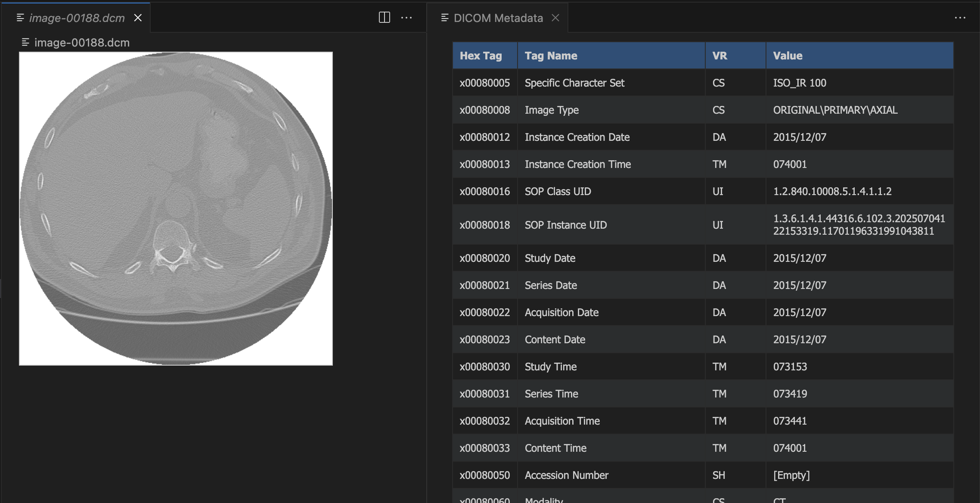Click the VR column header
The width and height of the screenshot is (980, 503).
tap(719, 56)
